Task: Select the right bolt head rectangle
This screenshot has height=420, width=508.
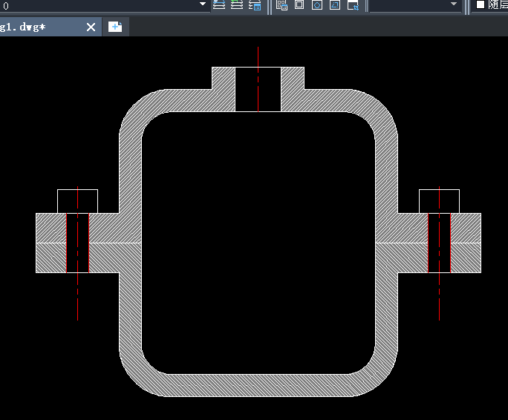Action: 440,201
